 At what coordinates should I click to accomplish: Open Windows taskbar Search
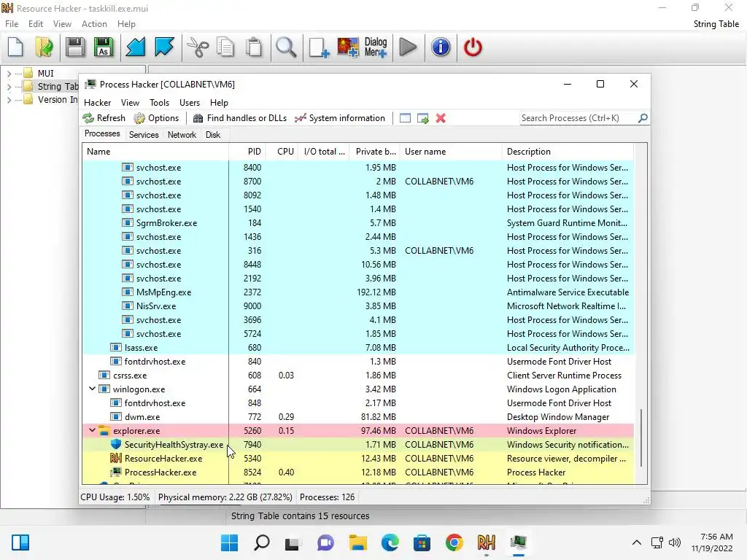pos(262,542)
